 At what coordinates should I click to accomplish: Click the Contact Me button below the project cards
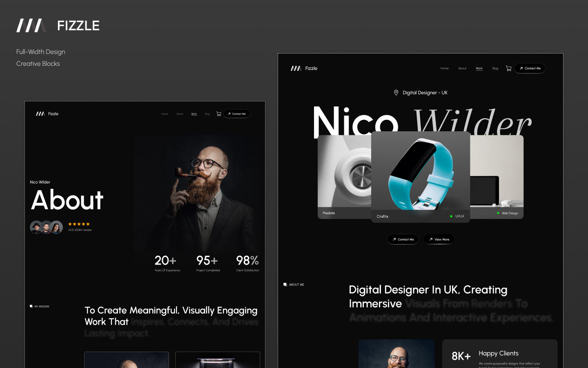pos(403,239)
